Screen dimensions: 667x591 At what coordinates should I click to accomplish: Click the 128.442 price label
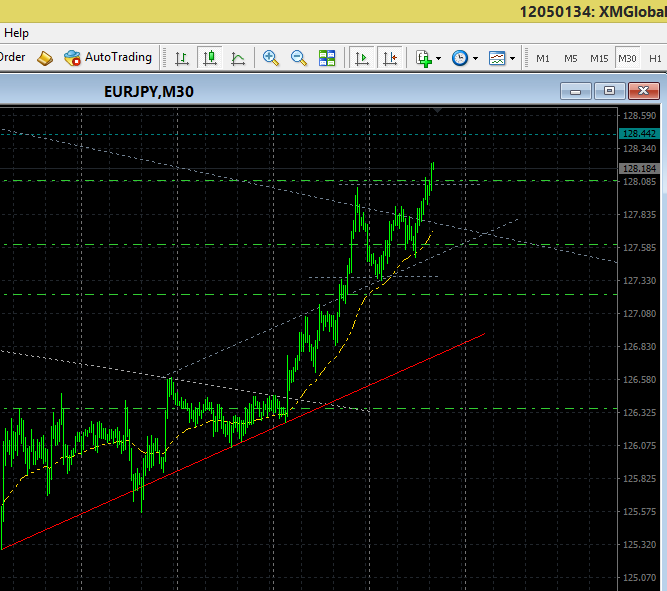tap(639, 134)
